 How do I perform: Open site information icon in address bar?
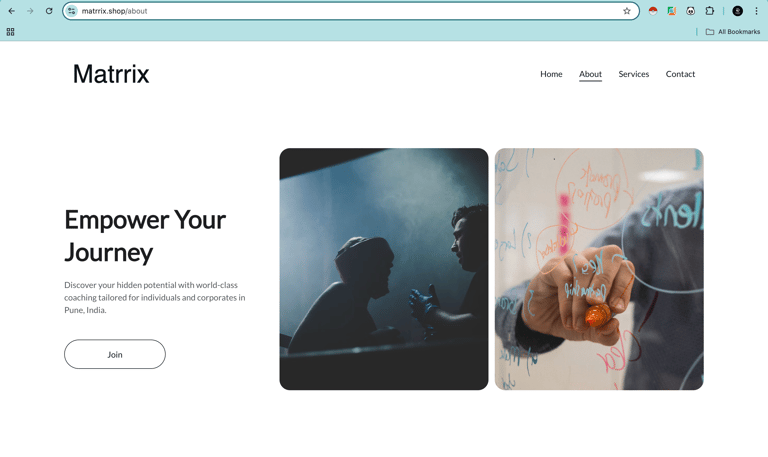click(x=72, y=11)
